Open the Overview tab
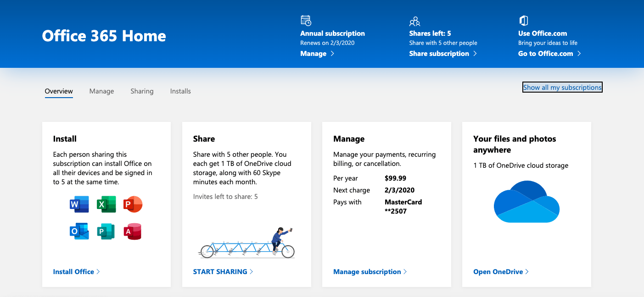 [59, 91]
